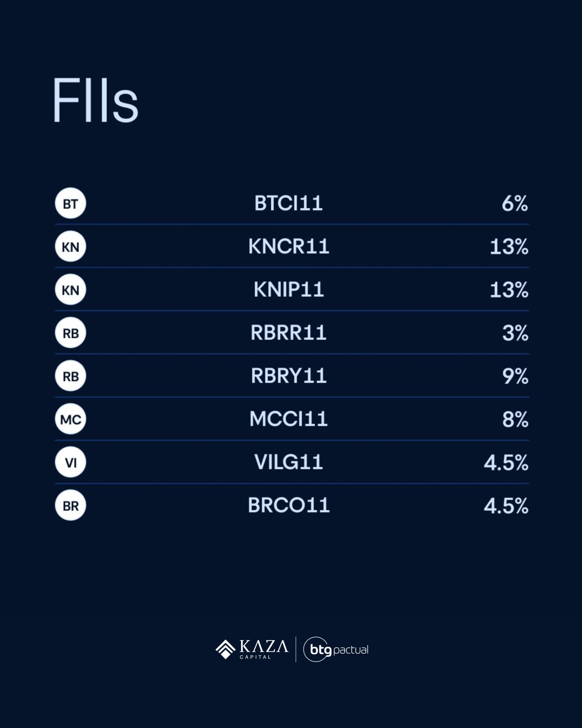Click the BTG Pactual logo

[x=336, y=649]
